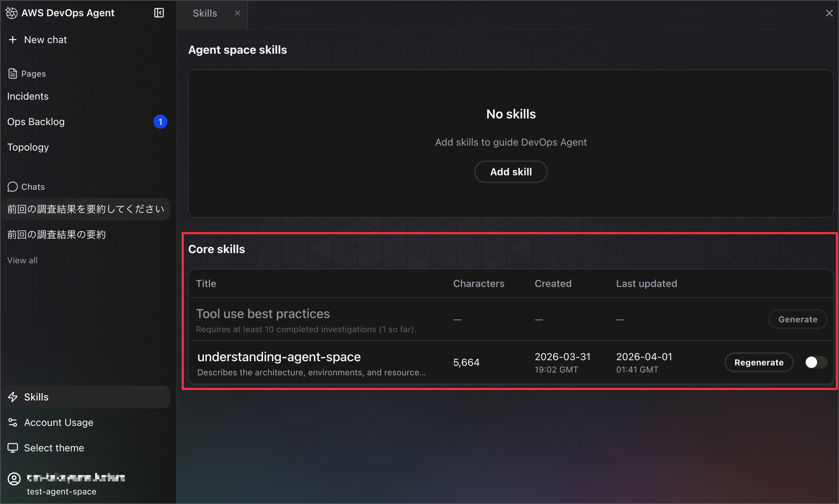
Task: Open the Incidents page
Action: pos(28,96)
